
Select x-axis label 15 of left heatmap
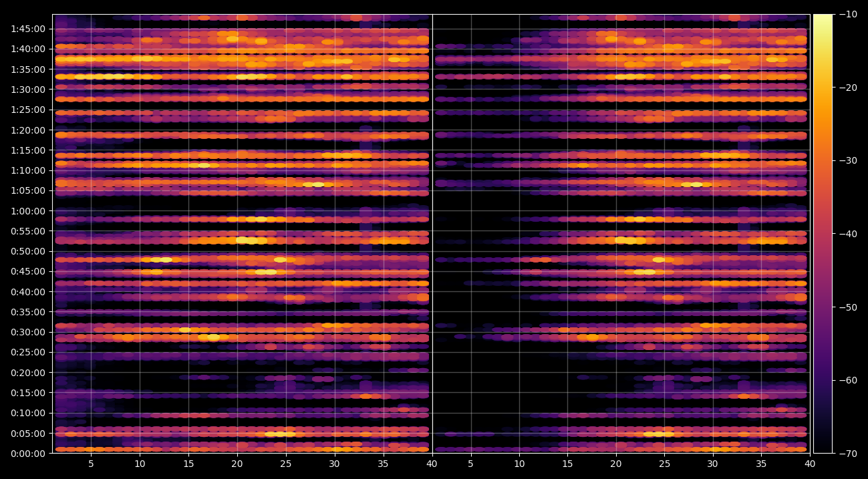pos(188,464)
